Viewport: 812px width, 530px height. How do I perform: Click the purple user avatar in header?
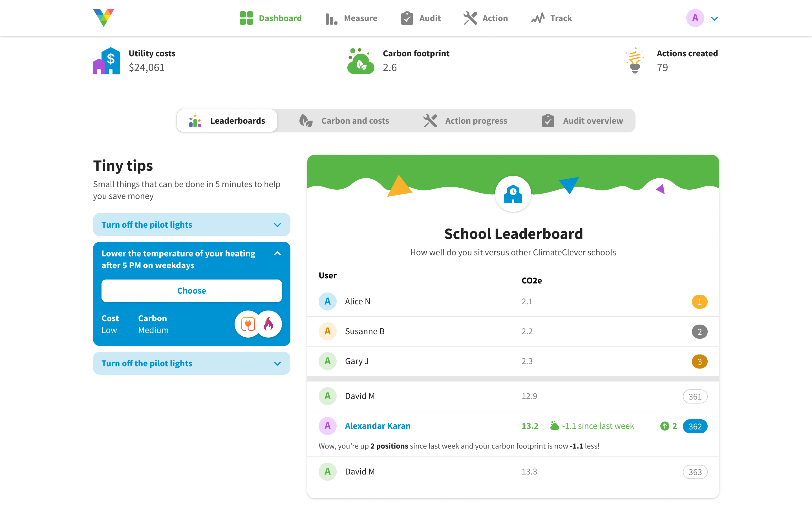tap(695, 18)
